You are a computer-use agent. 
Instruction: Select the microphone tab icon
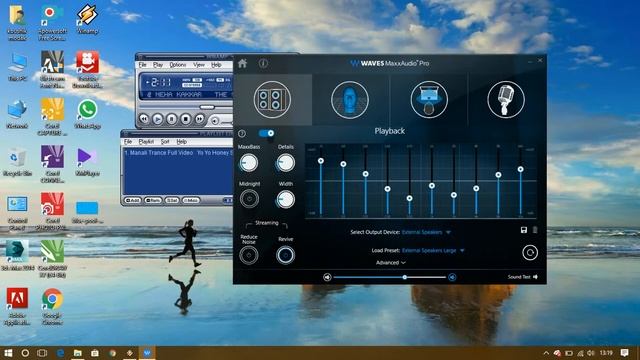point(506,100)
